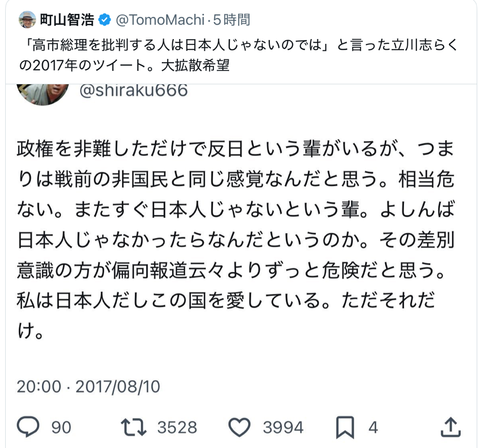Screen dimensions: 479x448
Task: Like the tweet with the heart icon
Action: [x=239, y=427]
